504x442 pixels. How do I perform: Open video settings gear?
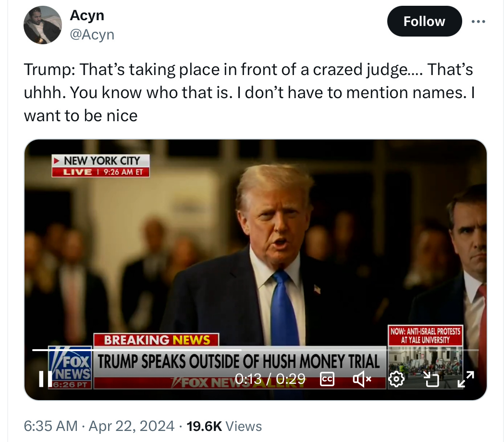click(396, 379)
